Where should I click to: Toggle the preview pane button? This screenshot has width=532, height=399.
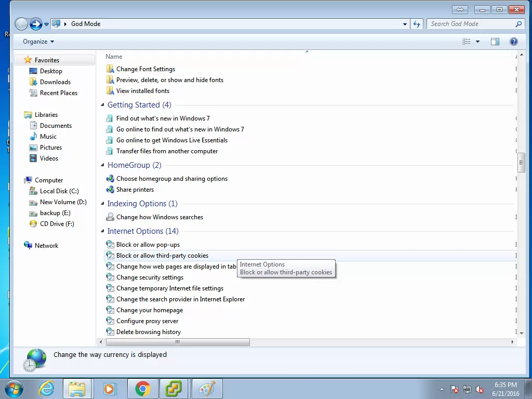click(x=495, y=42)
